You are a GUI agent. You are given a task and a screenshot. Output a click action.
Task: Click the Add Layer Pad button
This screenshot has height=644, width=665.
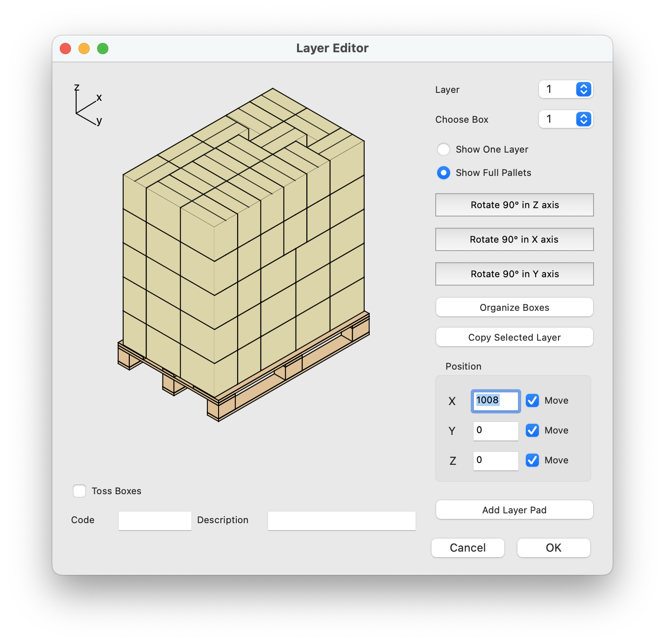pos(515,510)
